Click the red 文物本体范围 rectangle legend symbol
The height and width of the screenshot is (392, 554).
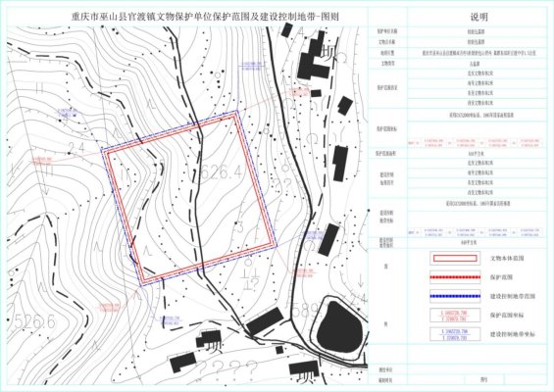tap(455, 258)
